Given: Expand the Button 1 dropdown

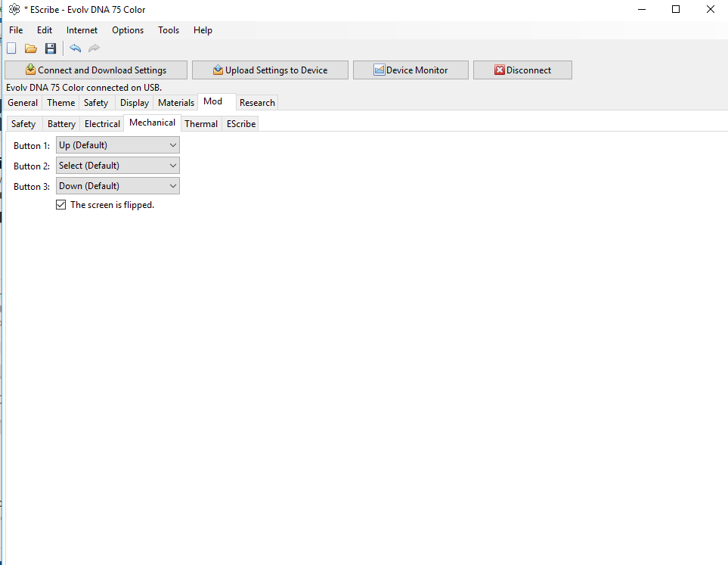Looking at the screenshot, I should [x=118, y=145].
